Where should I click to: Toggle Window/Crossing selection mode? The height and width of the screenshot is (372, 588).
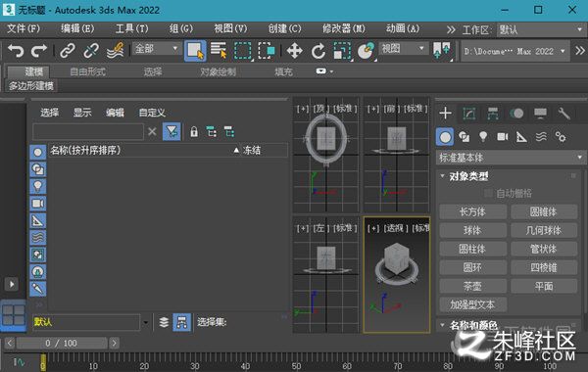point(267,51)
